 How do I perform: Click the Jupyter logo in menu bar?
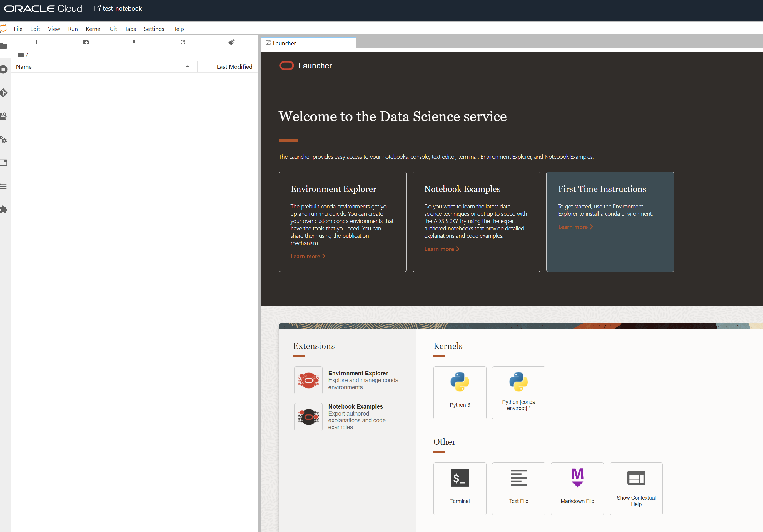[3, 29]
